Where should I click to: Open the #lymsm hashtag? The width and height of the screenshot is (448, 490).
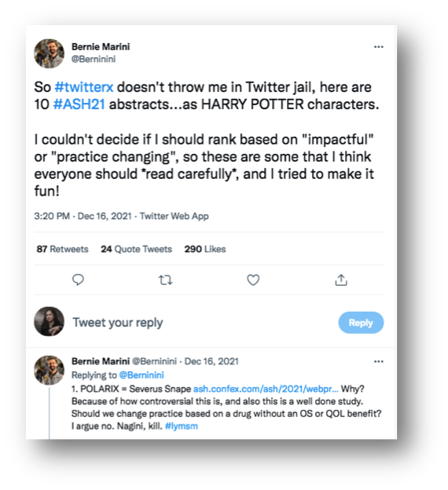[182, 426]
